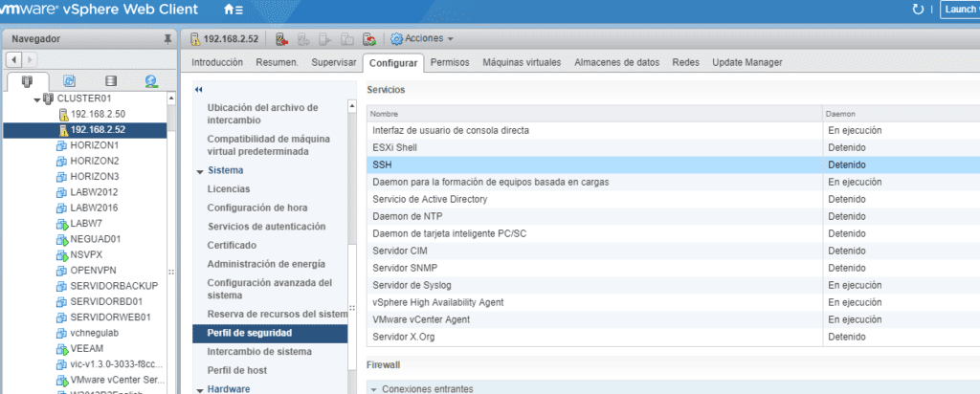This screenshot has height=394, width=980.
Task: Select host 192.168.2.50 in tree
Action: [x=99, y=114]
